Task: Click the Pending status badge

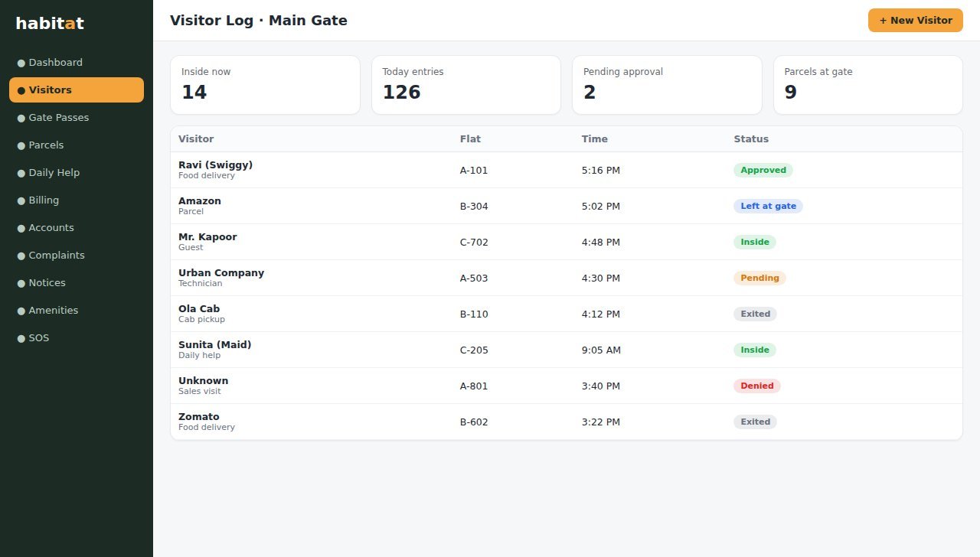Action: pyautogui.click(x=759, y=278)
